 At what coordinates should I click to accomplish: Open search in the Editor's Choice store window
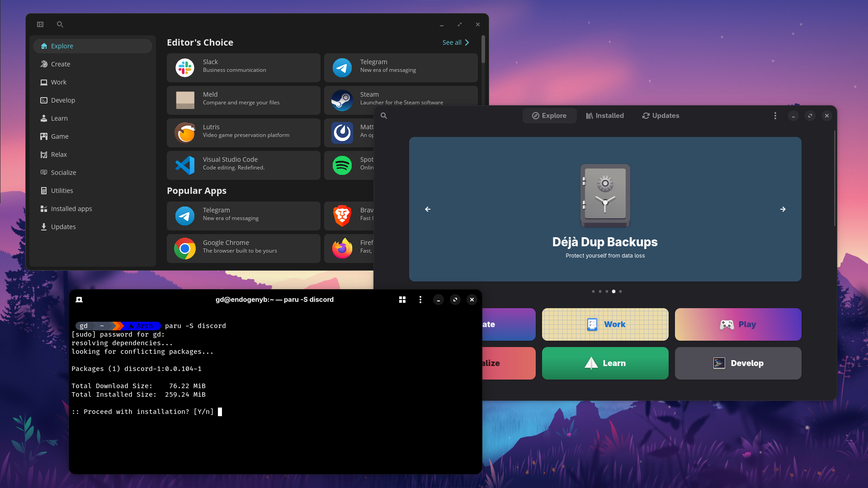tap(60, 24)
